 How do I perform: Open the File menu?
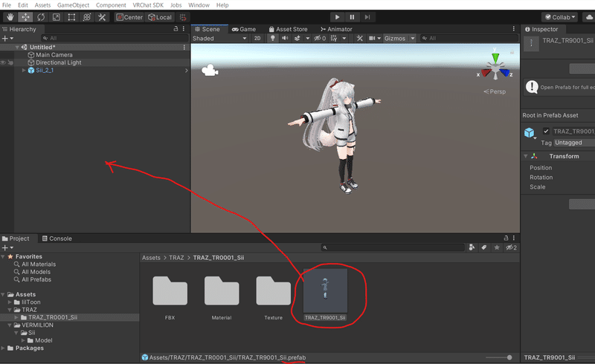click(7, 5)
